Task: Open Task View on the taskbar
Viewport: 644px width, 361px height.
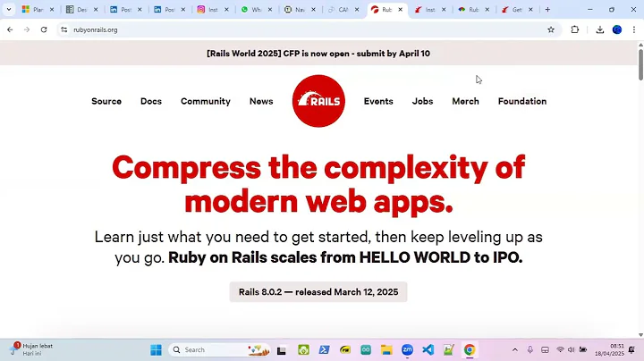Action: click(282, 350)
